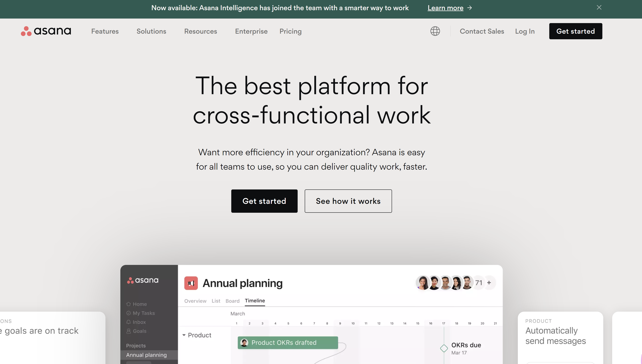Click the Mar 17 date text
This screenshot has width=642, height=364.
coord(459,353)
